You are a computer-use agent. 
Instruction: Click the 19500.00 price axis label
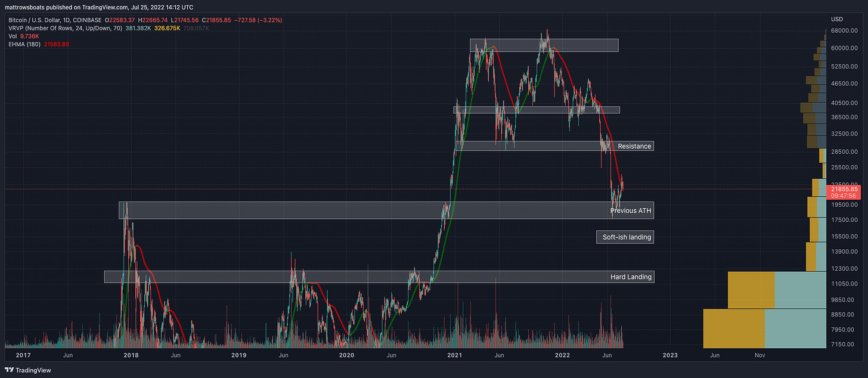[844, 205]
